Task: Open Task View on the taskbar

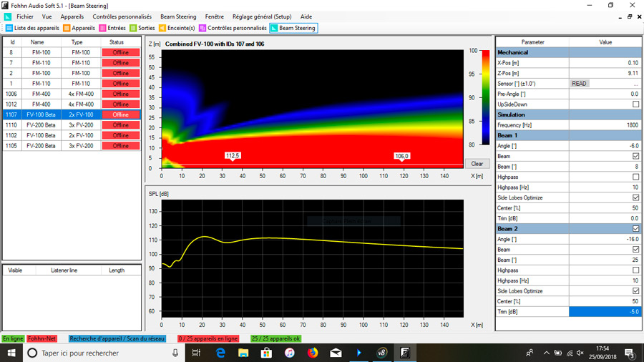Action: click(x=196, y=353)
